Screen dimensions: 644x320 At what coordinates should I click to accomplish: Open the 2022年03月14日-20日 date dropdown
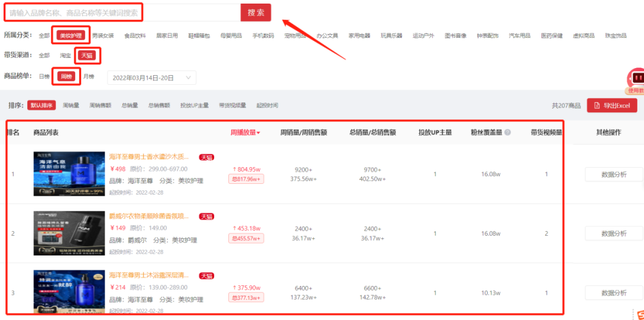tap(151, 78)
